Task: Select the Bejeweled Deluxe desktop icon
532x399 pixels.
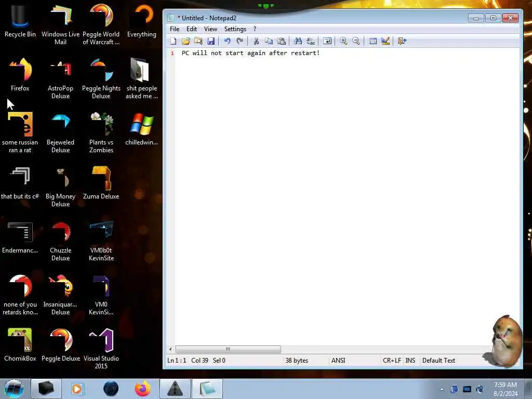Action: 60,132
